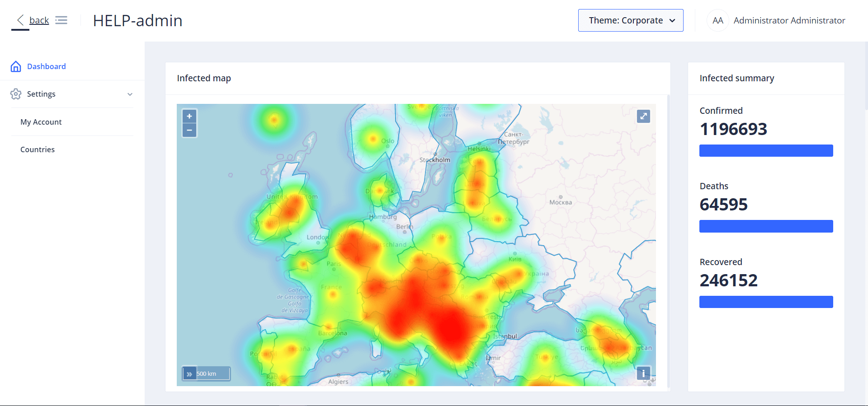
Task: Click the Москва label on map
Action: point(561,202)
